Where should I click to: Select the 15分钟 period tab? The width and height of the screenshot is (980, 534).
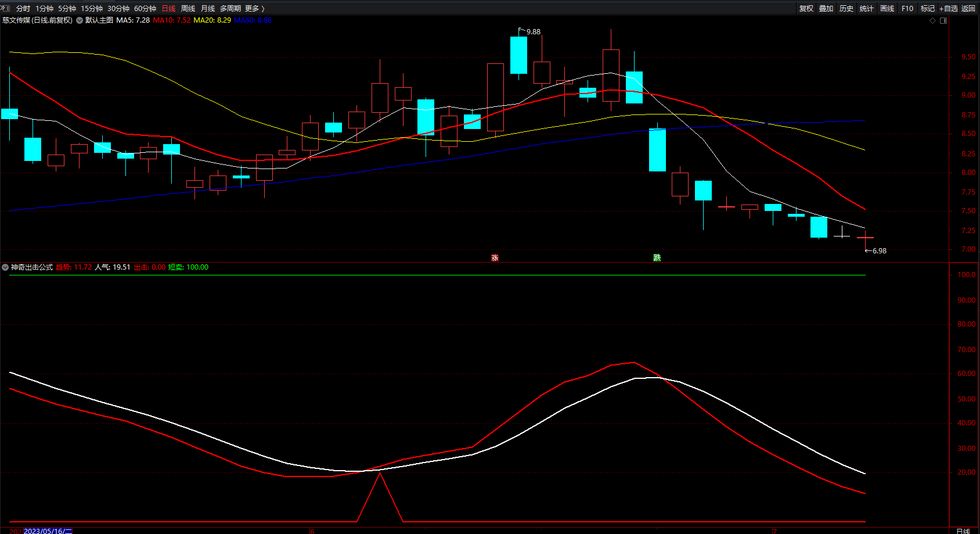[x=92, y=9]
